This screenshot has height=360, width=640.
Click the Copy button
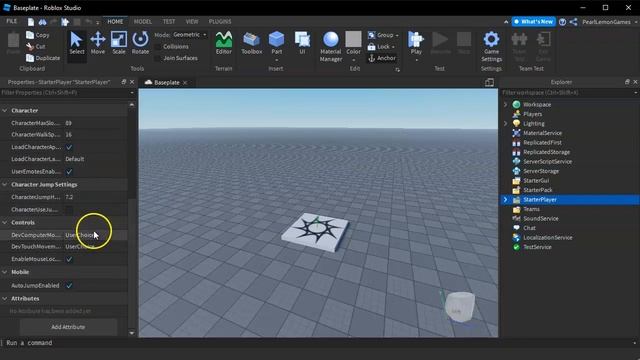(38, 35)
